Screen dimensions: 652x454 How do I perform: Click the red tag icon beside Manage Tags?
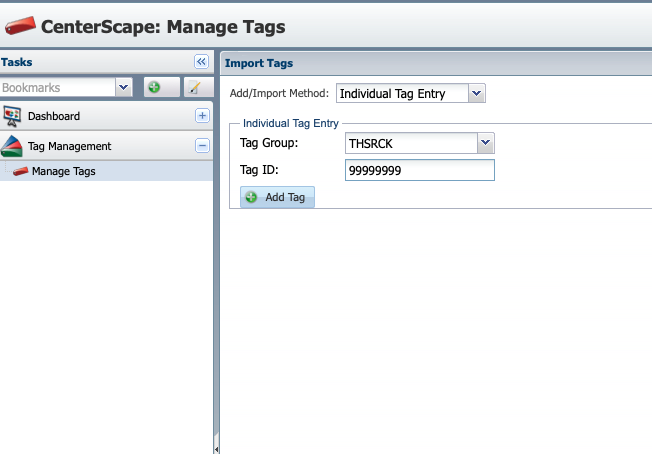point(20,171)
